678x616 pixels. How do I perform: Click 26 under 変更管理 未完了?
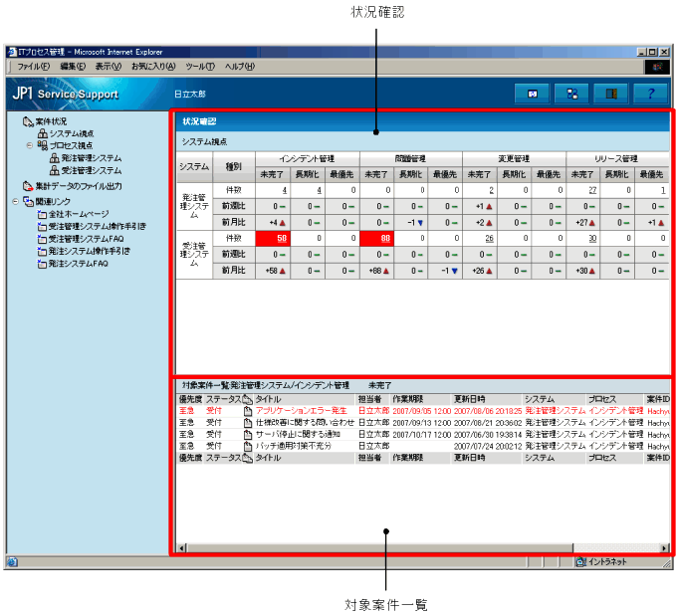(x=489, y=238)
